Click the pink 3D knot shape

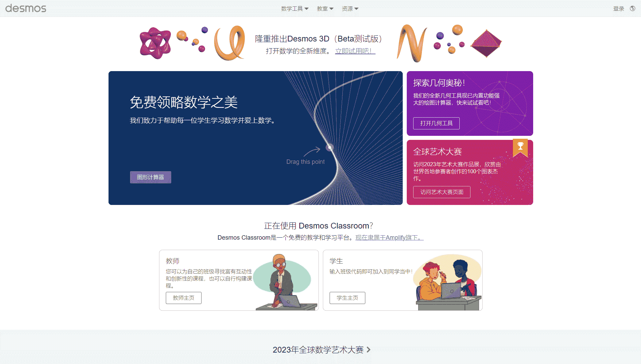point(155,43)
